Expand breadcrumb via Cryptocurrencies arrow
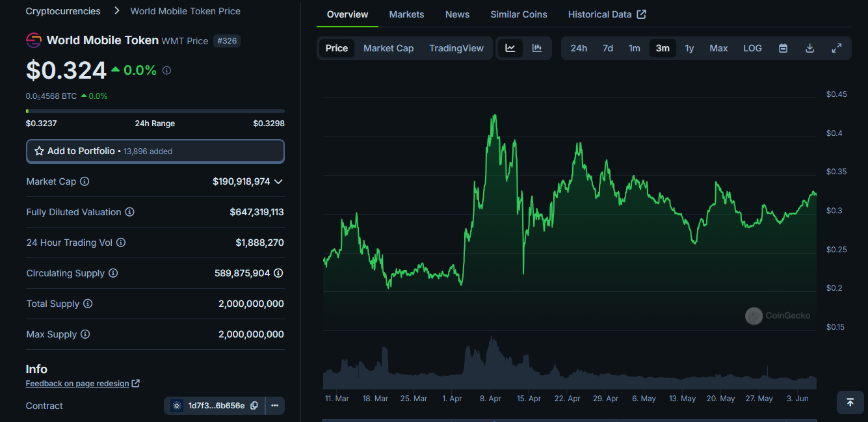 116,11
